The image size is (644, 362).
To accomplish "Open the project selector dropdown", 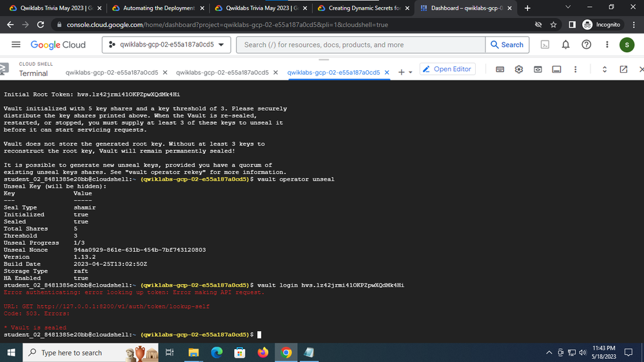I will [x=166, y=44].
